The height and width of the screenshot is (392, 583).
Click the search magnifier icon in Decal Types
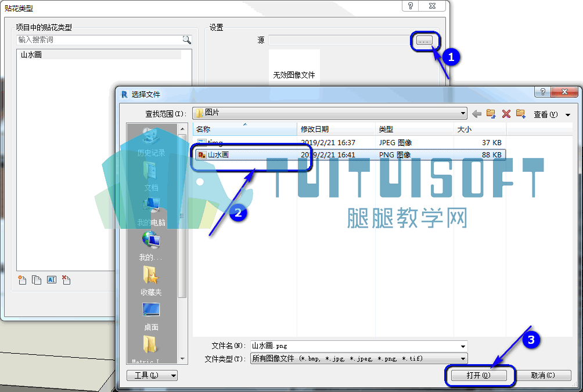186,40
